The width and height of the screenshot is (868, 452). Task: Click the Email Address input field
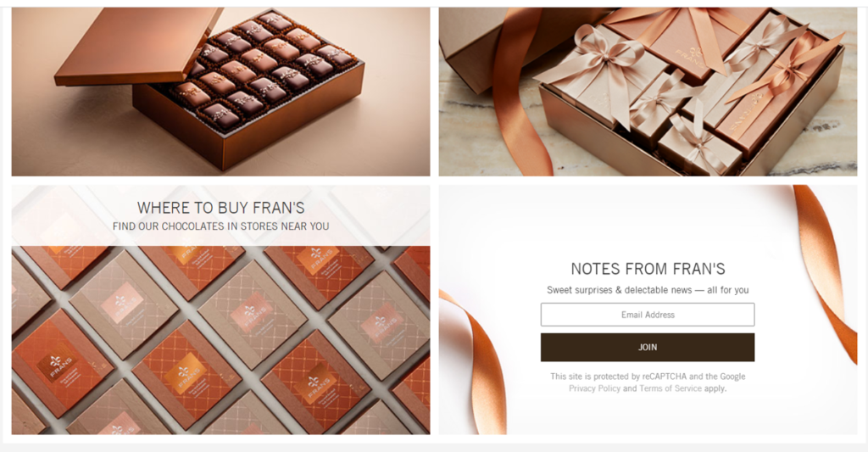click(647, 315)
